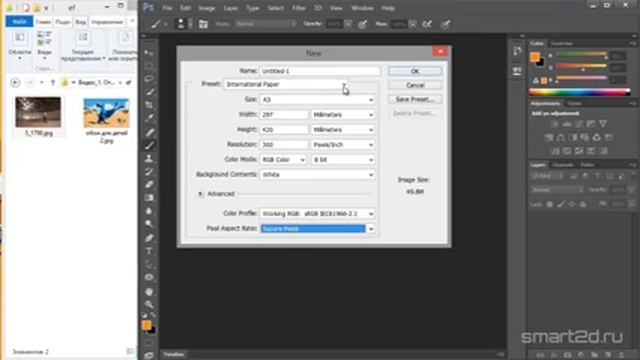Click the top color slider in Color panel

(x=581, y=54)
